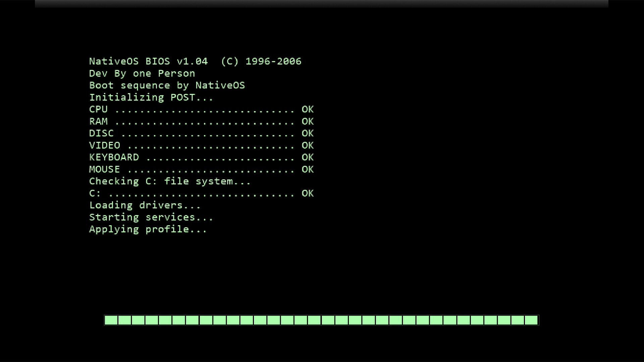The width and height of the screenshot is (644, 362).
Task: Select the Loading drivers text
Action: click(144, 205)
